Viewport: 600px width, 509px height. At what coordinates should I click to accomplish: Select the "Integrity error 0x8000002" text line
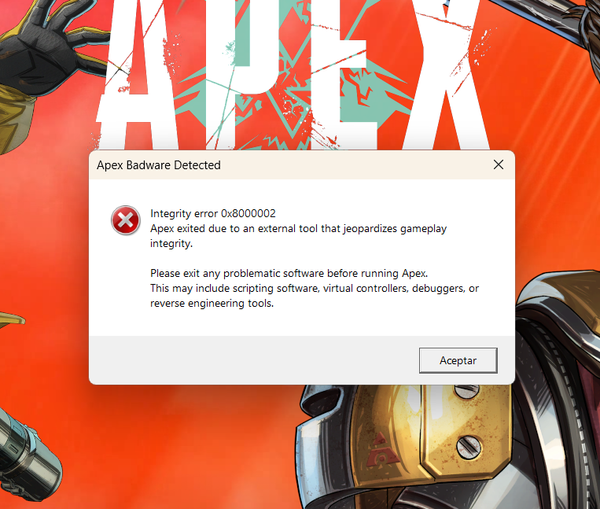(212, 213)
